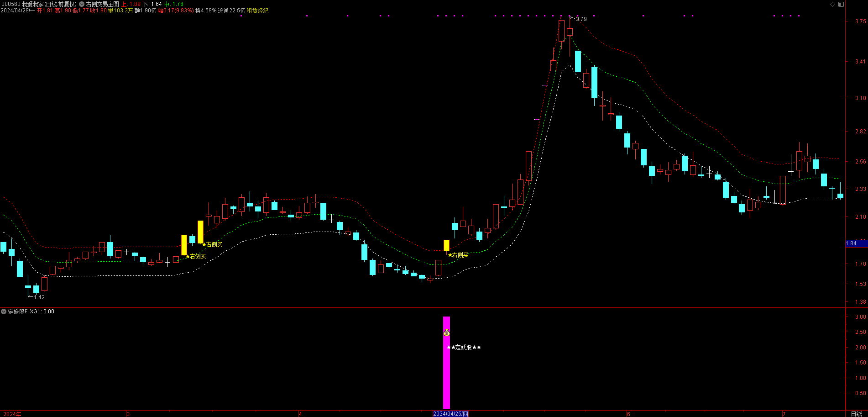
Task: Click month 7 marker on time axis
Action: click(784, 414)
